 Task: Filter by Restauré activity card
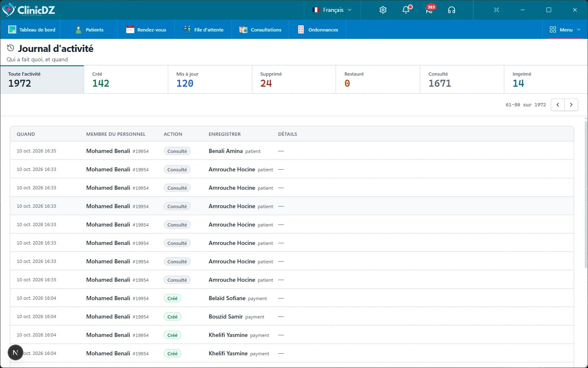coord(378,79)
